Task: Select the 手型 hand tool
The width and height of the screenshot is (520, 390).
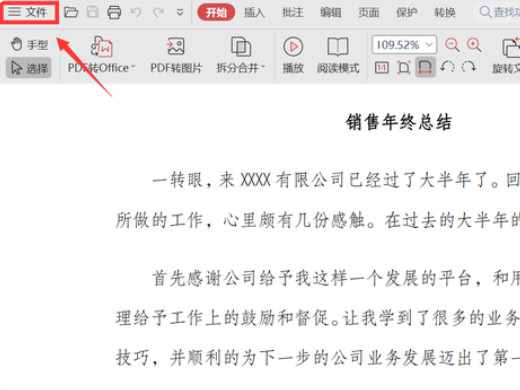Action: (x=29, y=44)
